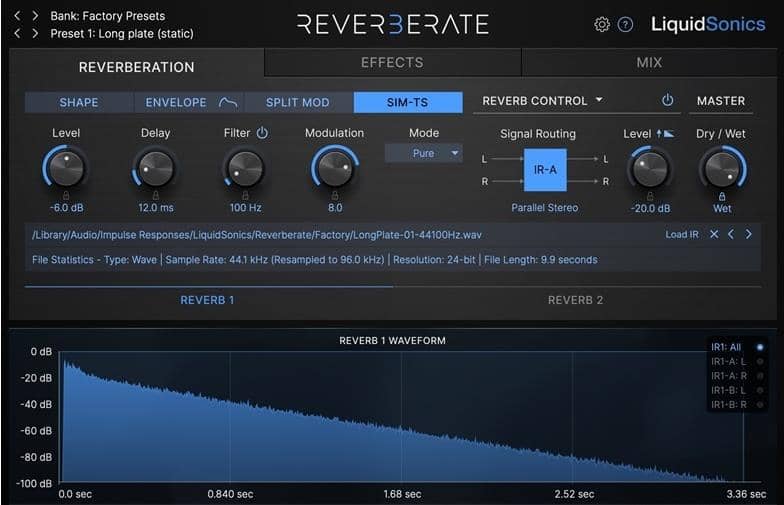Toggle the Filter power button
784x505 pixels.
[262, 133]
